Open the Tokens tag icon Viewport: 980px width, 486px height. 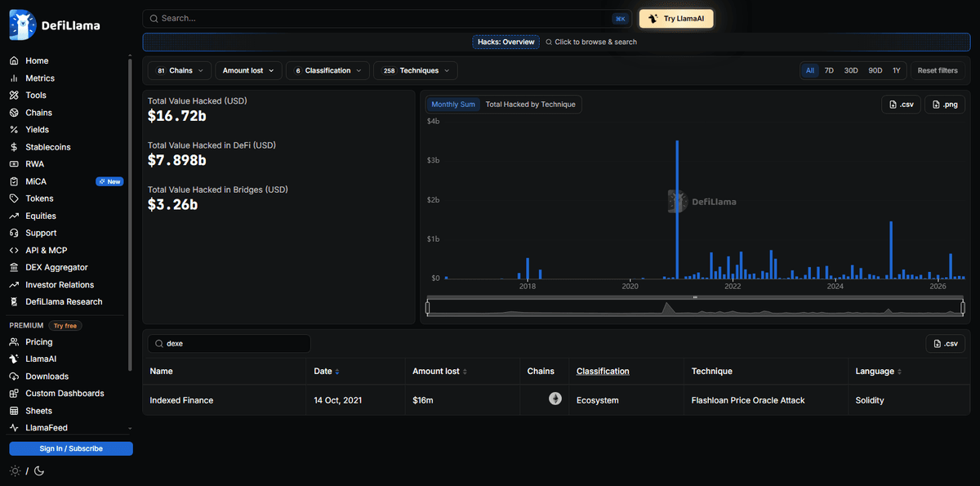14,198
